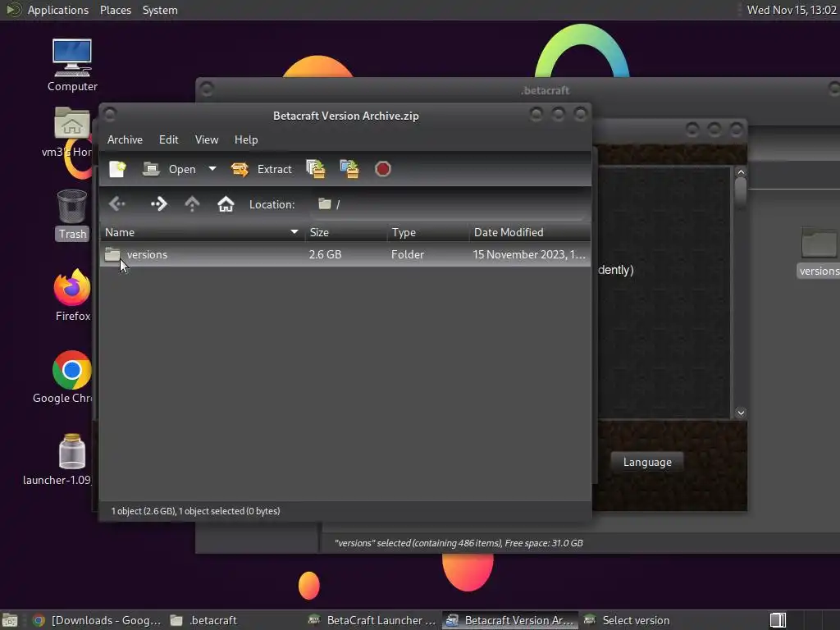Screen dimensions: 840x630
Task: Click the clock Wed Nov 15, 13:02
Action: pos(792,10)
